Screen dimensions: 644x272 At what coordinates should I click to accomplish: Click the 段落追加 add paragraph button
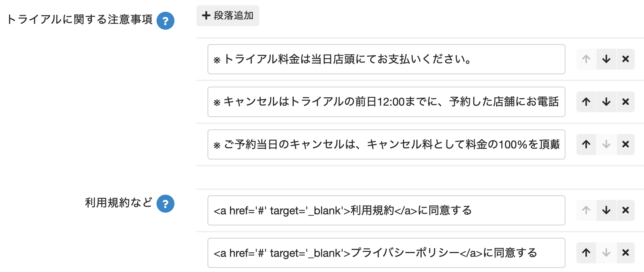tap(228, 16)
